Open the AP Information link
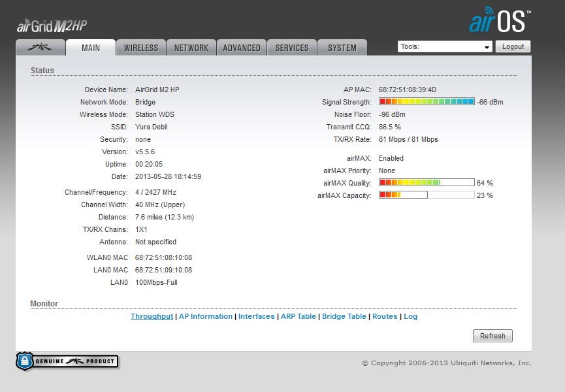This screenshot has width=565, height=392. [x=206, y=316]
